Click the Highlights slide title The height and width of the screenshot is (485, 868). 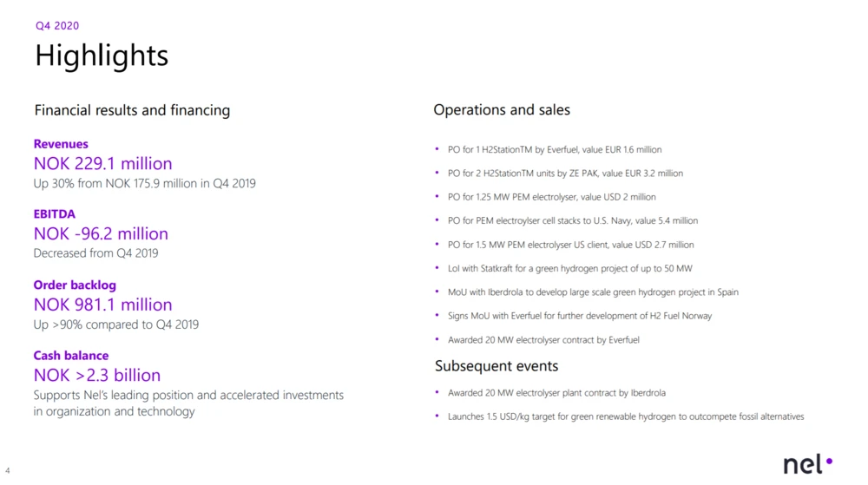pyautogui.click(x=102, y=56)
